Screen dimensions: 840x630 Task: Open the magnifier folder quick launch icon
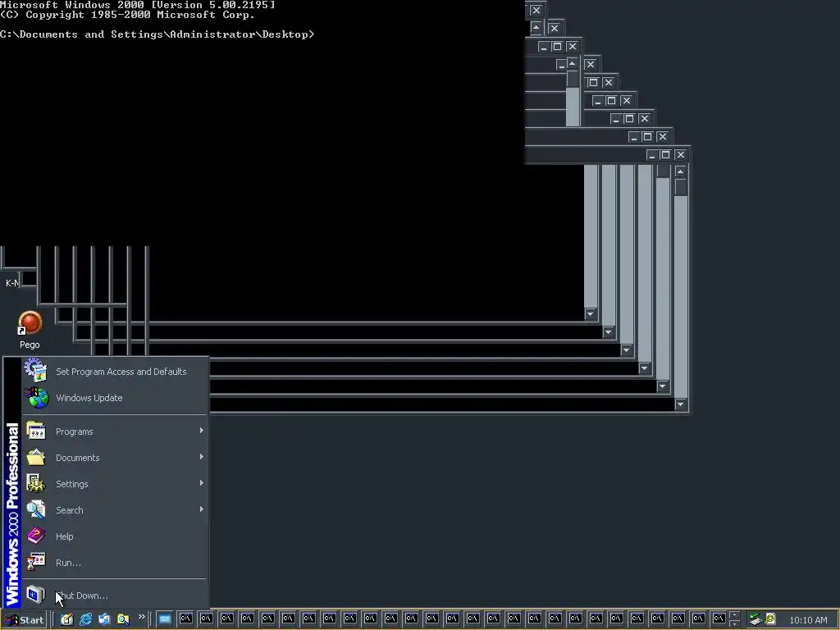tap(123, 619)
